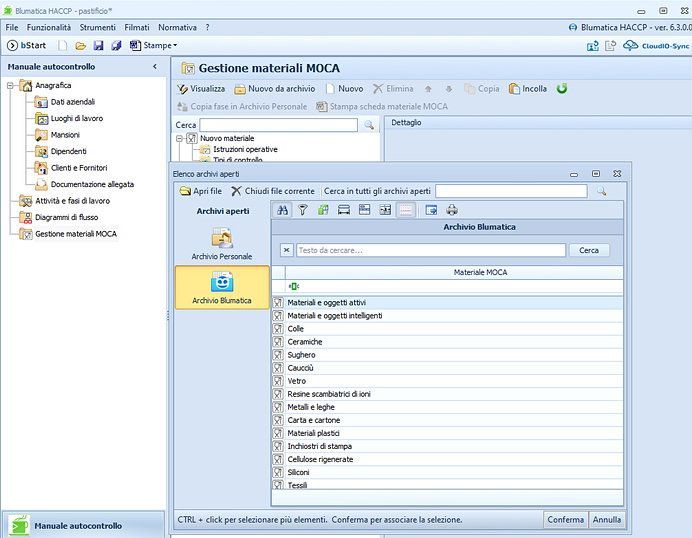Open the Normativa menu
692x538 pixels.
pyautogui.click(x=177, y=27)
